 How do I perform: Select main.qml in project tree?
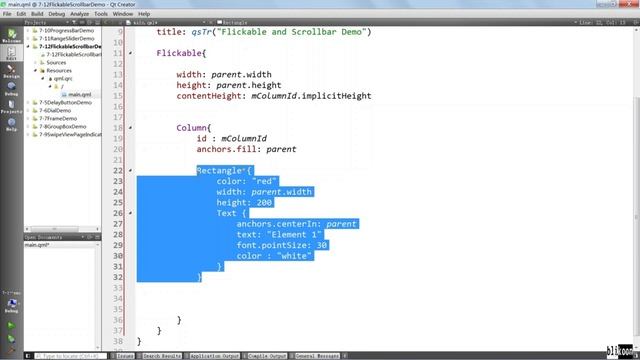coord(80,95)
